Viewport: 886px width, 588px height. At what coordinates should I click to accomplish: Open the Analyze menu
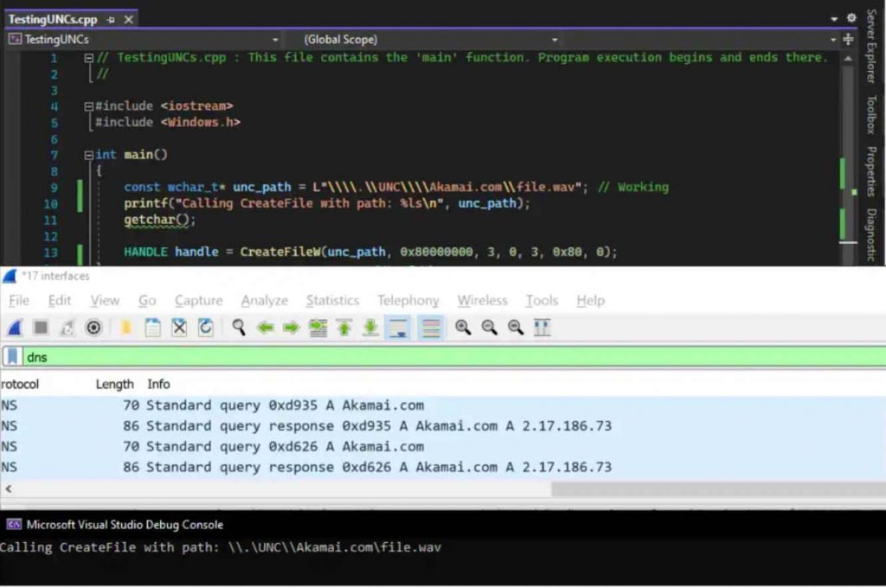tap(265, 301)
